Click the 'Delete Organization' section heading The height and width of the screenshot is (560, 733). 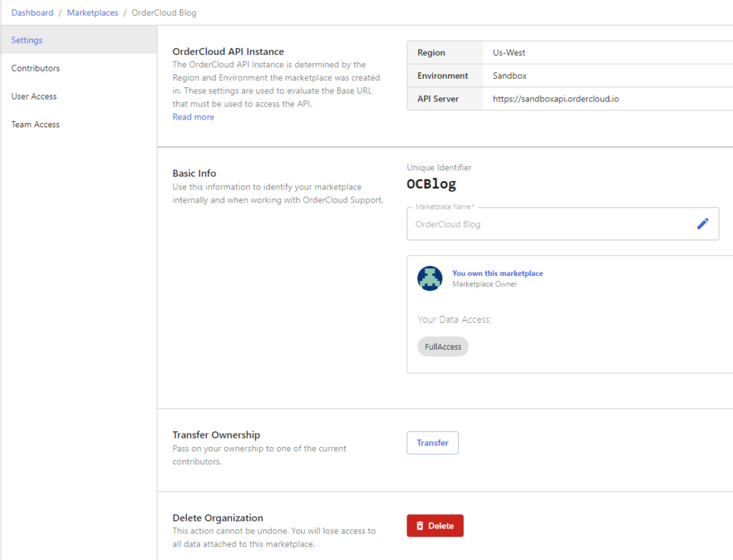[x=218, y=518]
